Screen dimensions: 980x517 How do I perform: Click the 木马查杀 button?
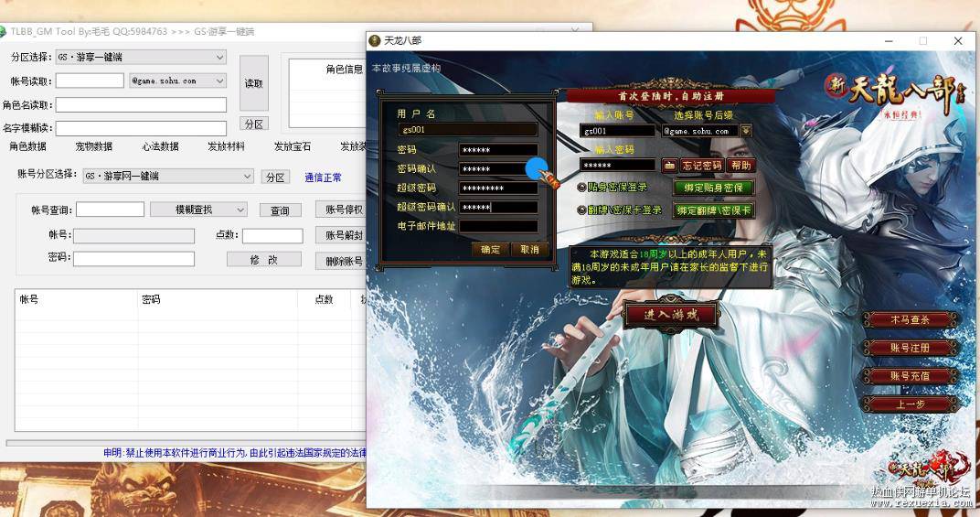tap(910, 320)
